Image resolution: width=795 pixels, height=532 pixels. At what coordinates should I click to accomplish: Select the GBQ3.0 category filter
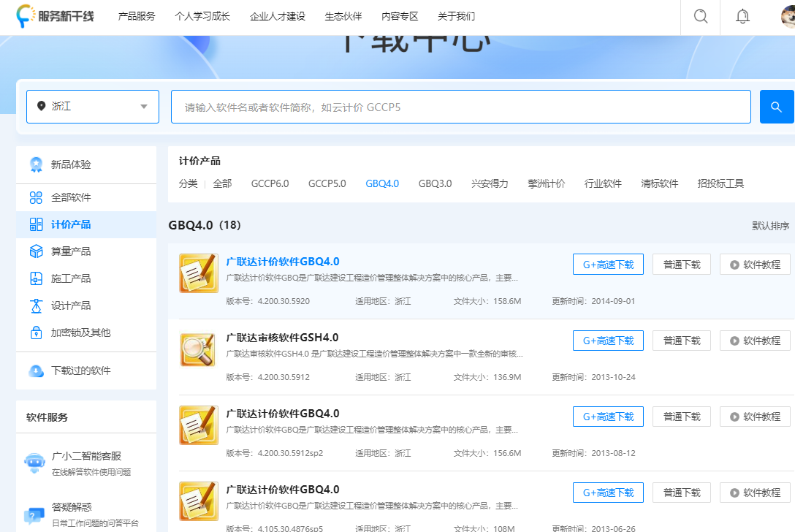(435, 183)
